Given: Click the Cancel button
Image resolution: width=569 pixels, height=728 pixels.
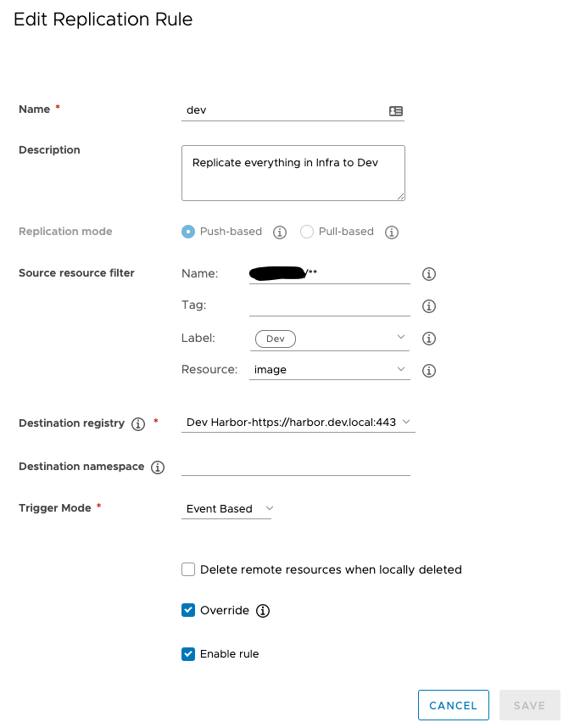Looking at the screenshot, I should 453,705.
